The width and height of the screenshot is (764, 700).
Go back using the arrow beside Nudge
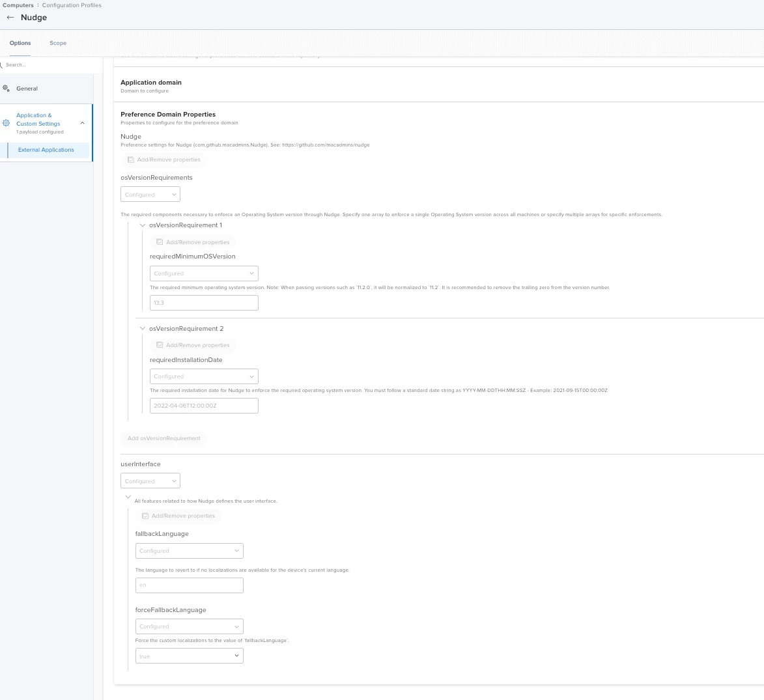(x=10, y=18)
